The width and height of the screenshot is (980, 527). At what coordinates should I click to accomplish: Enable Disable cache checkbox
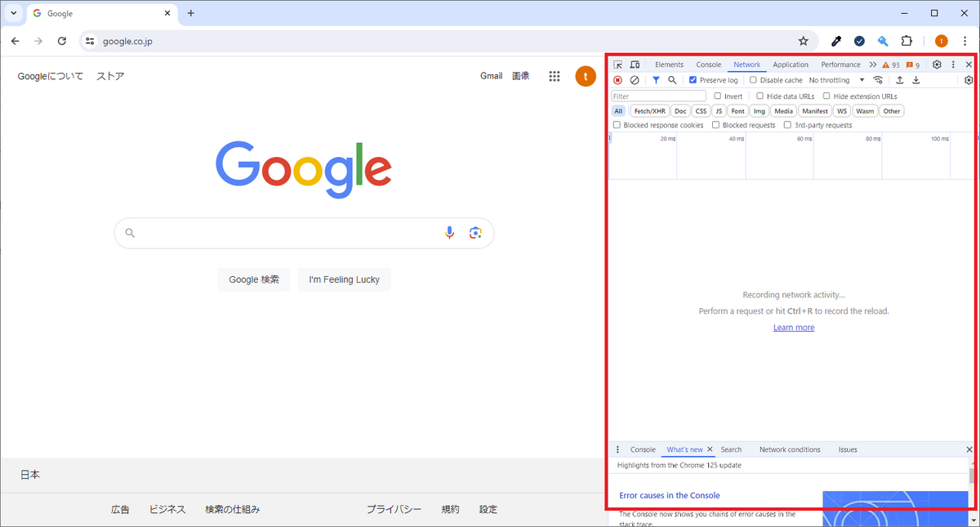(x=754, y=80)
